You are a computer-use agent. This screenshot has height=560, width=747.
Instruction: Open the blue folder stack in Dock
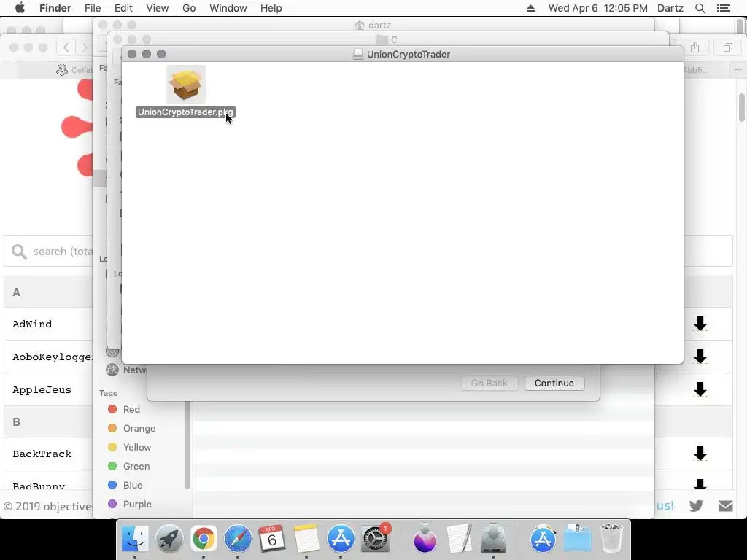pyautogui.click(x=578, y=539)
